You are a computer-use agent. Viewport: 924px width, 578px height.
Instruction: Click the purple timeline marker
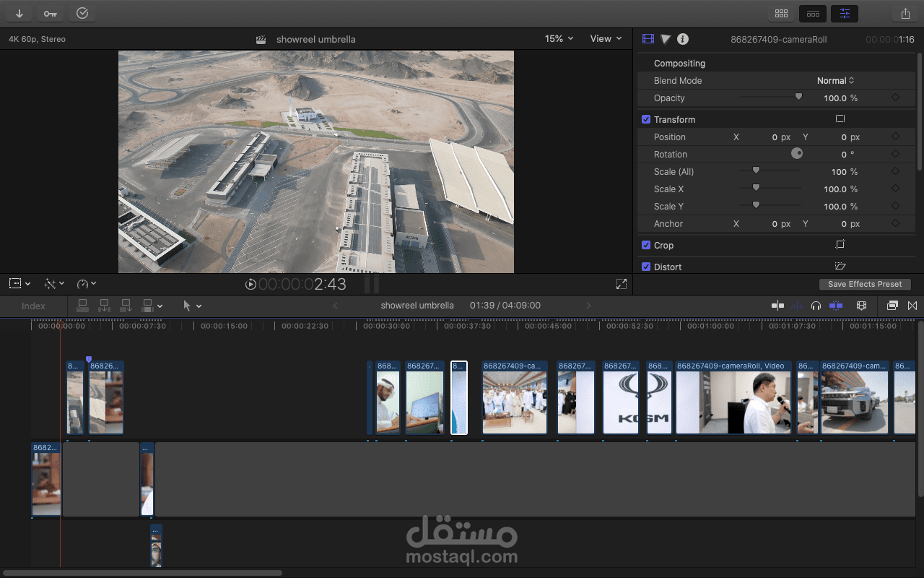89,359
